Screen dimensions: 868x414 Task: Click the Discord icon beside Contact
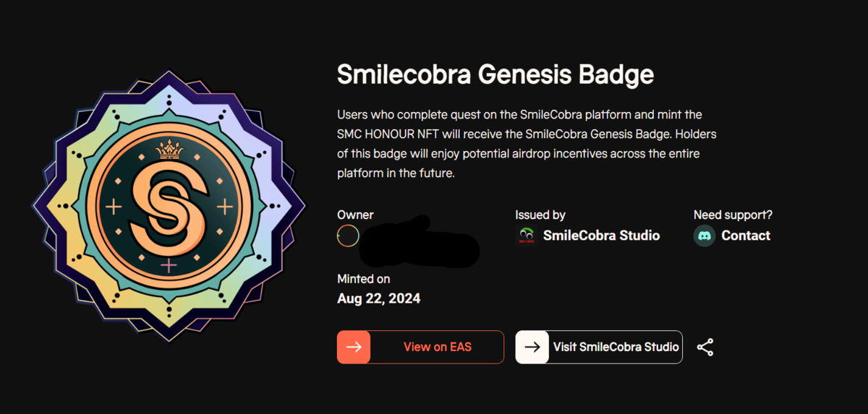(x=705, y=236)
